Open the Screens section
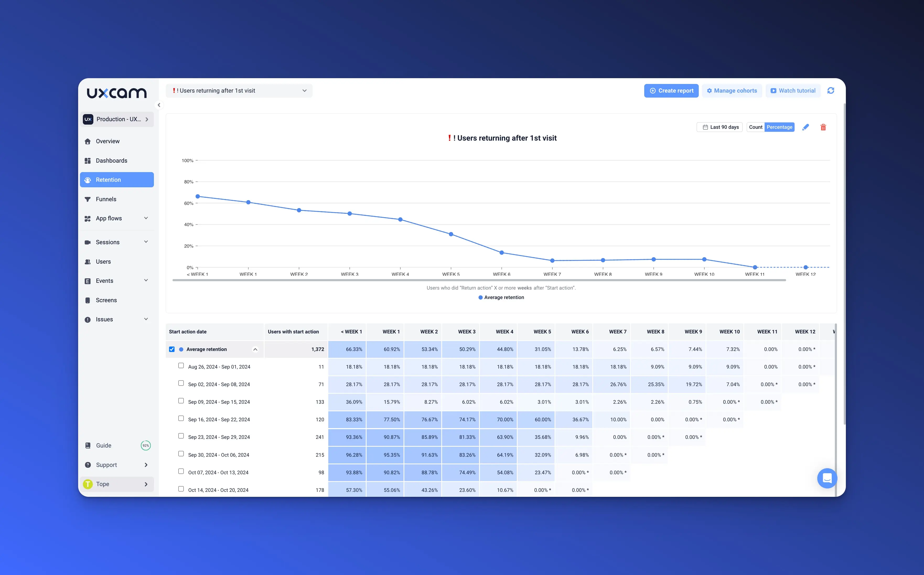924x575 pixels. 106,300
